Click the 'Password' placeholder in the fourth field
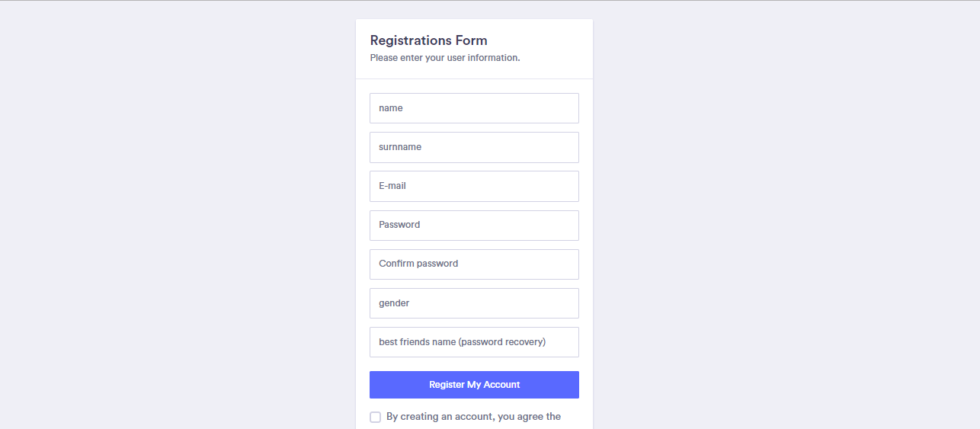980x429 pixels. click(x=399, y=225)
